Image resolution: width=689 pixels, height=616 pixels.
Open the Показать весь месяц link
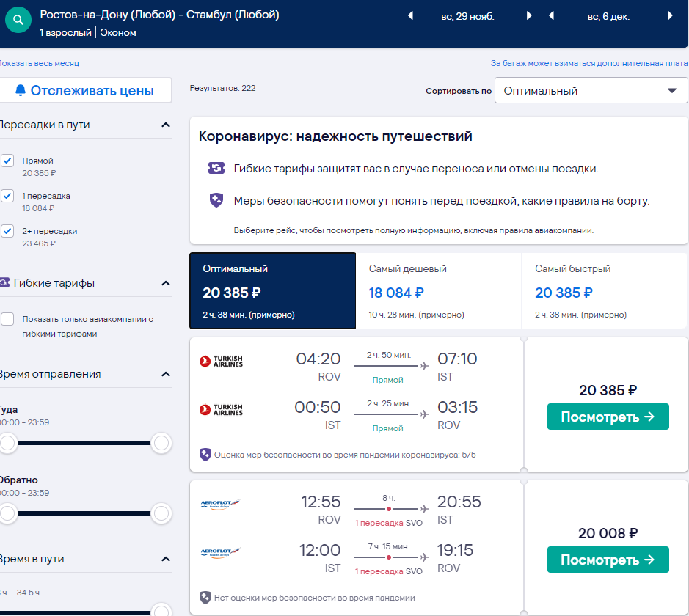pyautogui.click(x=40, y=63)
